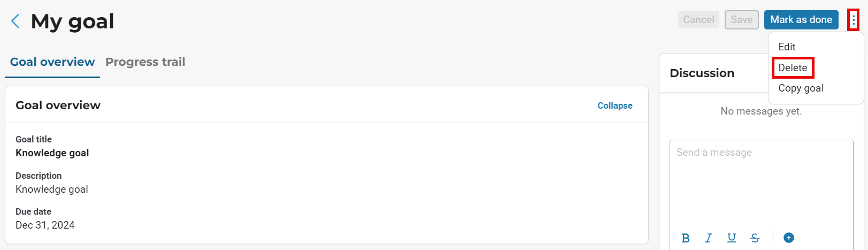The height and width of the screenshot is (250, 868).
Task: Go back using the left arrow
Action: pyautogui.click(x=16, y=21)
